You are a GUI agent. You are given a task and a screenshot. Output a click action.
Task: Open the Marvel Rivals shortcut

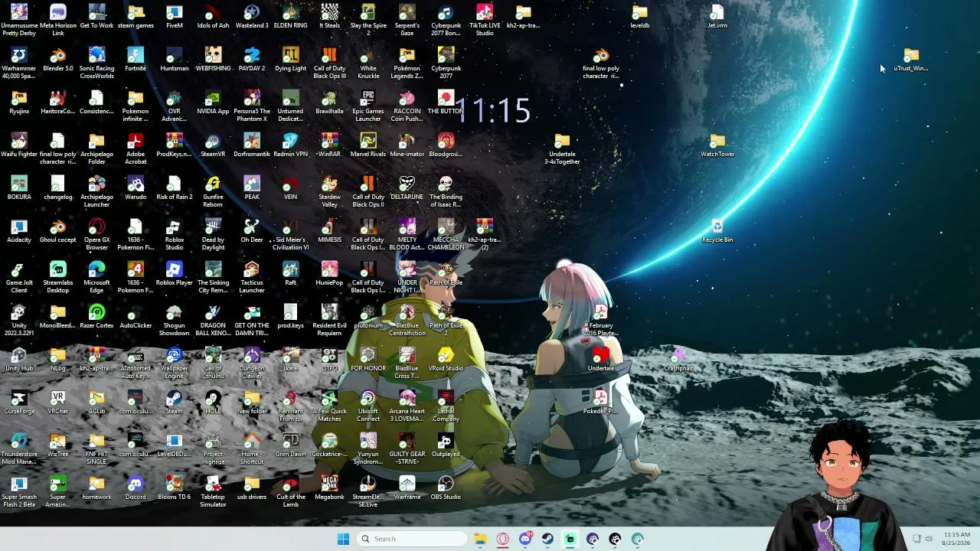368,145
